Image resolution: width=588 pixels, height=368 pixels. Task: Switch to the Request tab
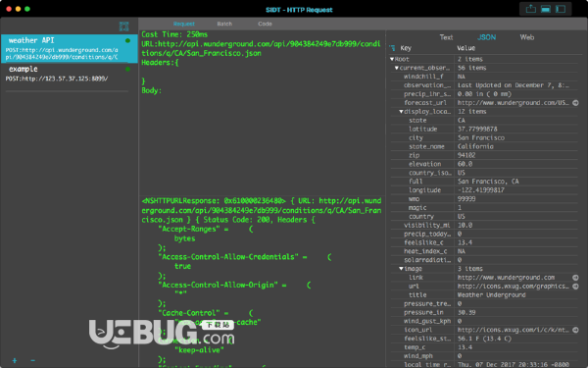184,24
